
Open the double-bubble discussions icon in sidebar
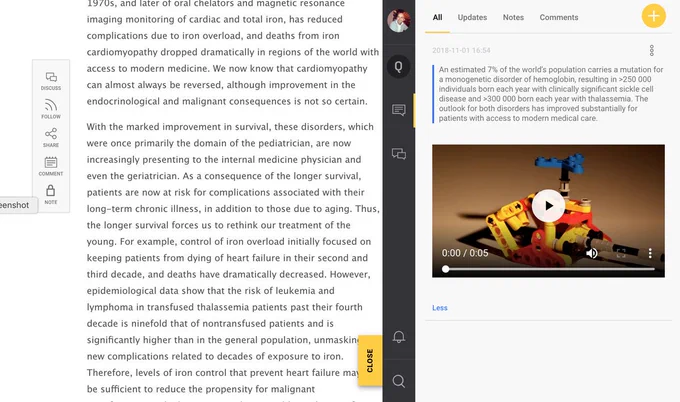(x=399, y=154)
